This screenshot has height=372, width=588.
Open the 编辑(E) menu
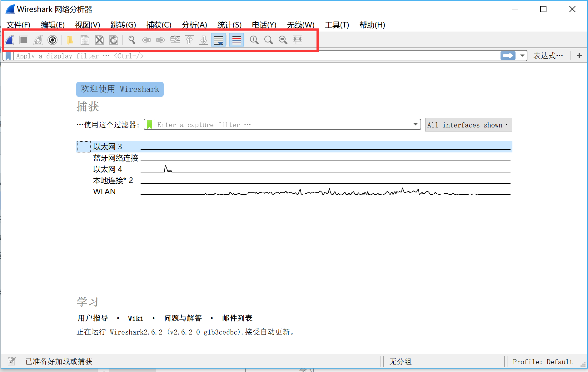click(x=53, y=25)
